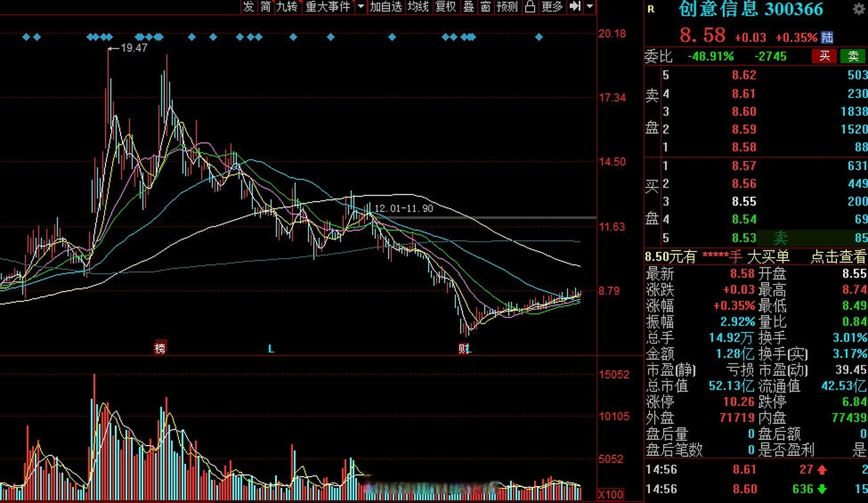This screenshot has width=868, height=503.
Task: Click the X100 volume unit label
Action: point(611,494)
